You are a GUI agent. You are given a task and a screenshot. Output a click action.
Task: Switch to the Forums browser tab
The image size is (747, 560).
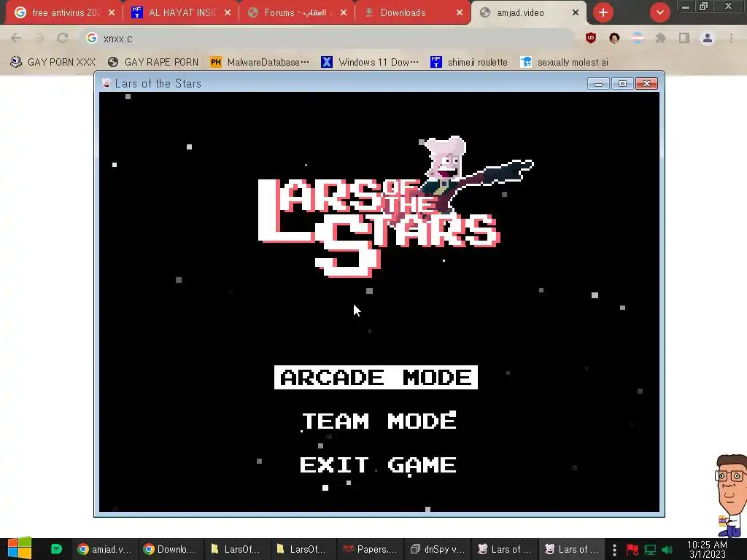[x=298, y=12]
